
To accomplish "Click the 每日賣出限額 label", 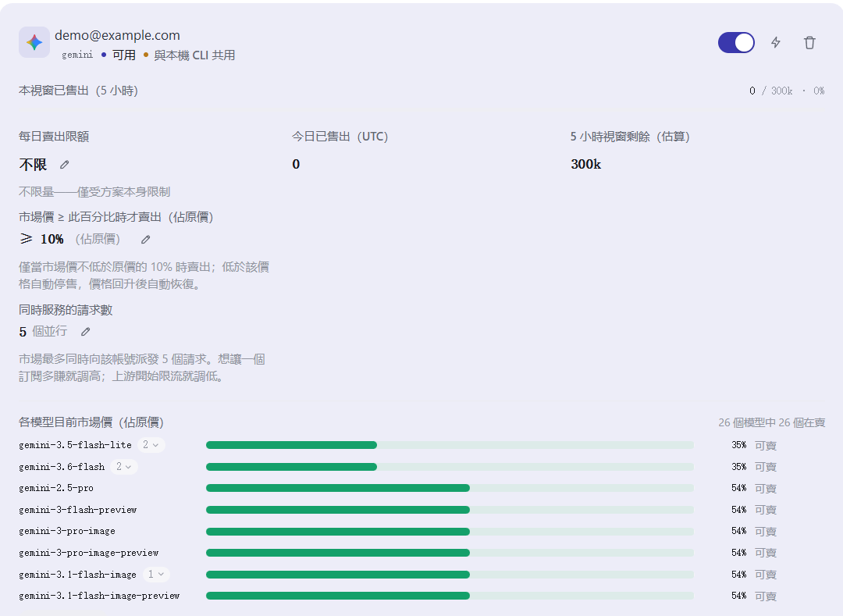I will [54, 137].
